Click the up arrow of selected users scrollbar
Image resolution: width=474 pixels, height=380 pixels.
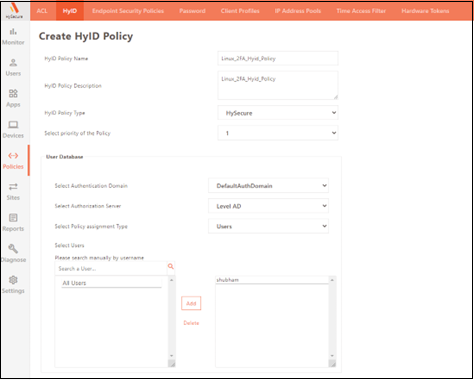[332, 280]
